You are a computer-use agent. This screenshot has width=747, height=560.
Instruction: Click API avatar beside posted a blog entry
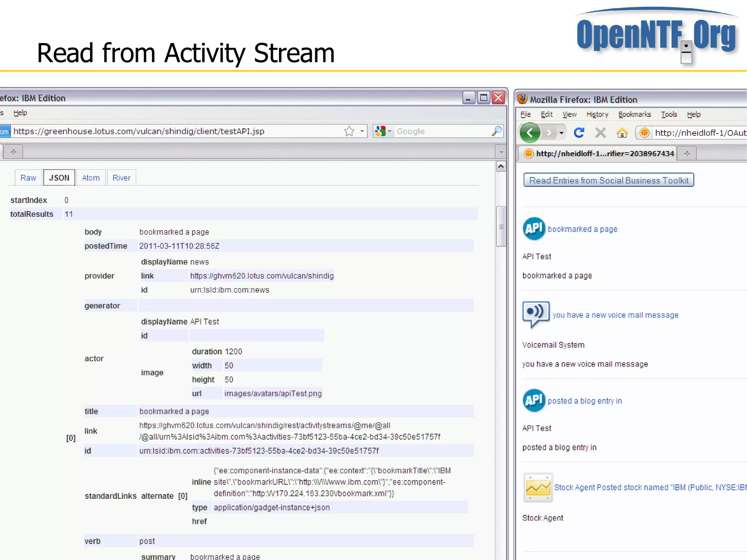point(534,400)
